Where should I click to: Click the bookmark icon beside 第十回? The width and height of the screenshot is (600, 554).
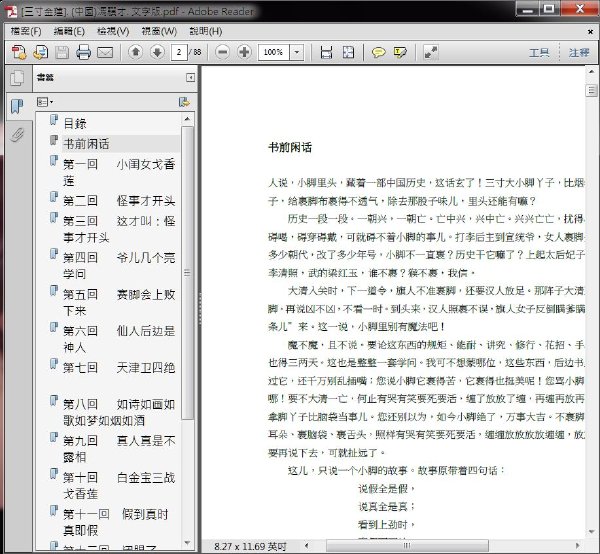[x=54, y=474]
